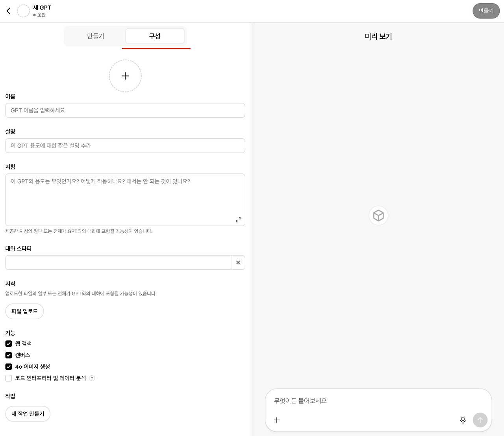The height and width of the screenshot is (436, 504).
Task: Switch to the 만들기 tab
Action: click(95, 36)
